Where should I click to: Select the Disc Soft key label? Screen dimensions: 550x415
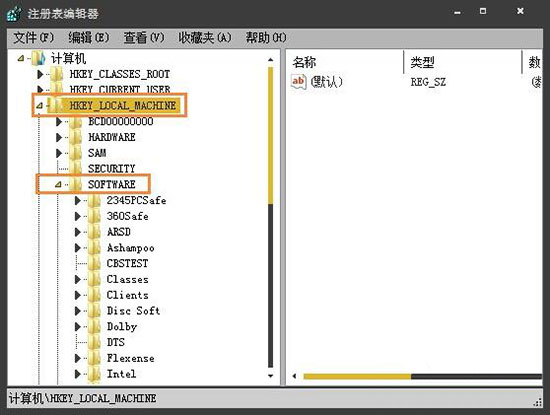pos(133,311)
